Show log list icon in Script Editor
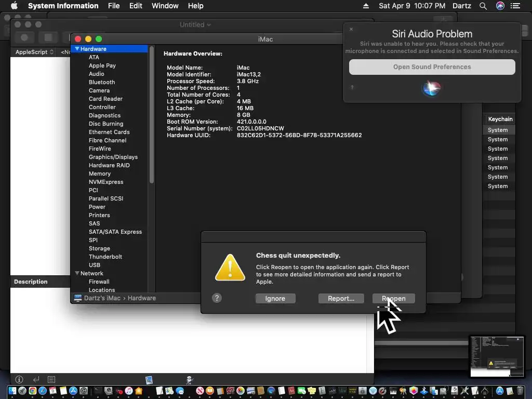Viewport: 532px width, 399px height. [51, 379]
